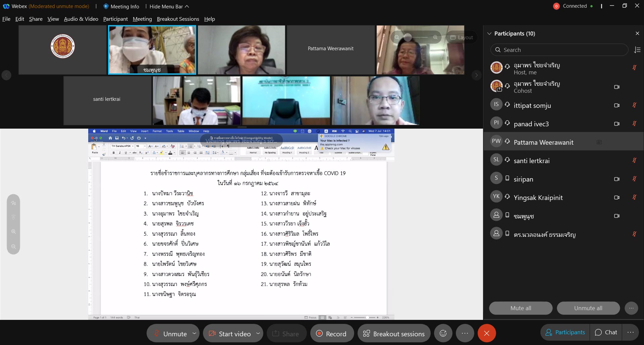Image resolution: width=644 pixels, height=345 pixels.
Task: Zoom in video thumbnails with plus magnifier
Action: [435, 37]
